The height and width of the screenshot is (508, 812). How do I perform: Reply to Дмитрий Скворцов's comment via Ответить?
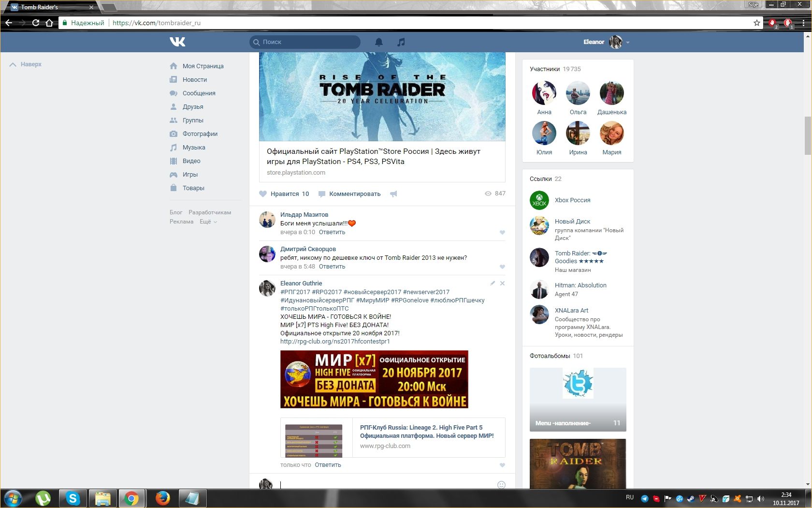332,267
